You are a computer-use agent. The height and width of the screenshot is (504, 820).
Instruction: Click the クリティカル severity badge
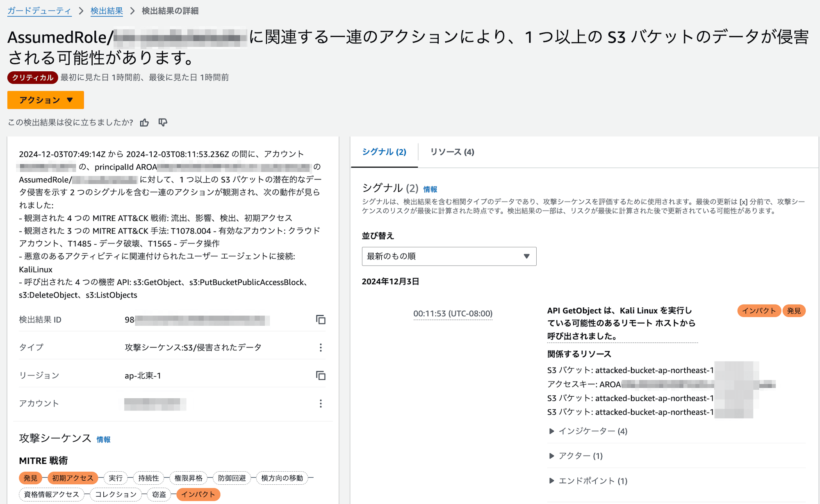click(x=33, y=77)
